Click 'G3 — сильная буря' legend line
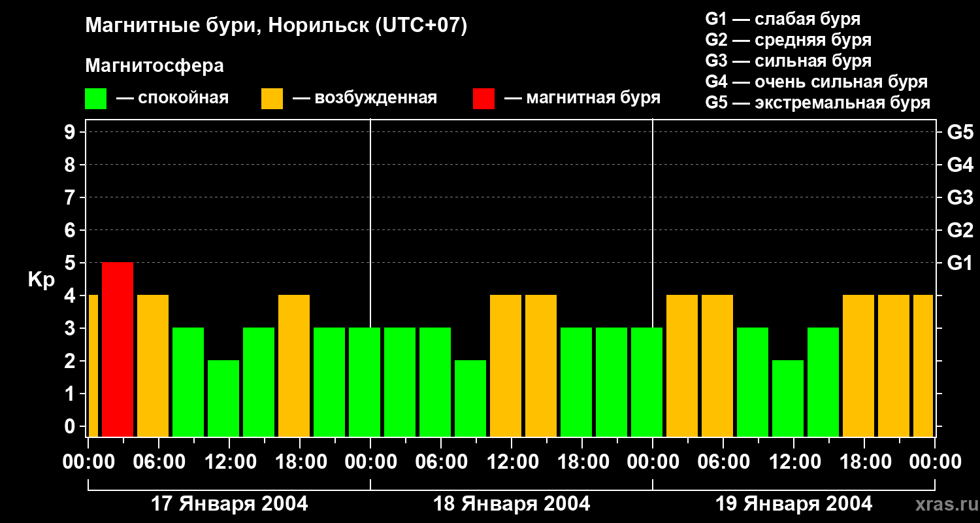 (x=789, y=61)
